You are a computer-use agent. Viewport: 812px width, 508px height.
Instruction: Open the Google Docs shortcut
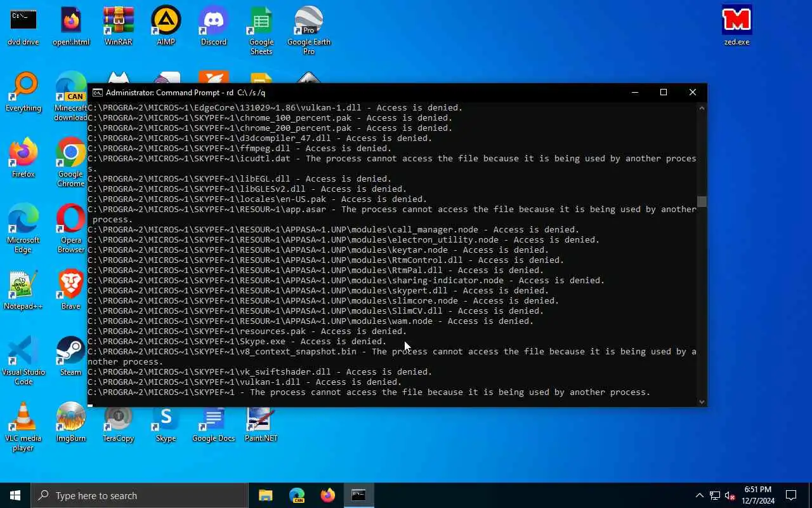coord(214,423)
